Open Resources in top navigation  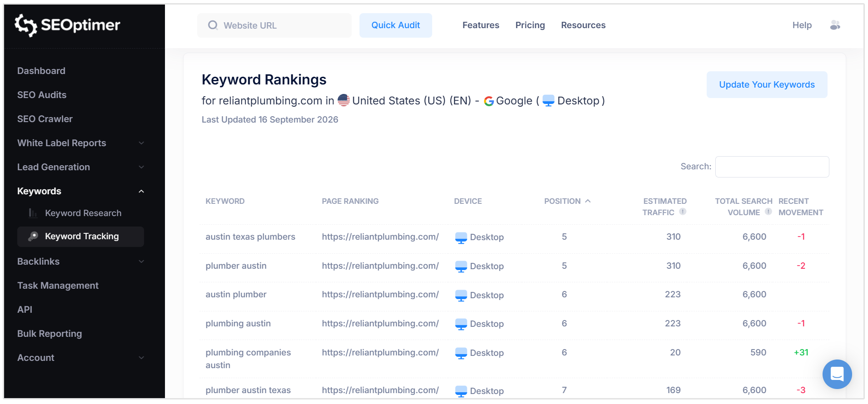coord(583,25)
